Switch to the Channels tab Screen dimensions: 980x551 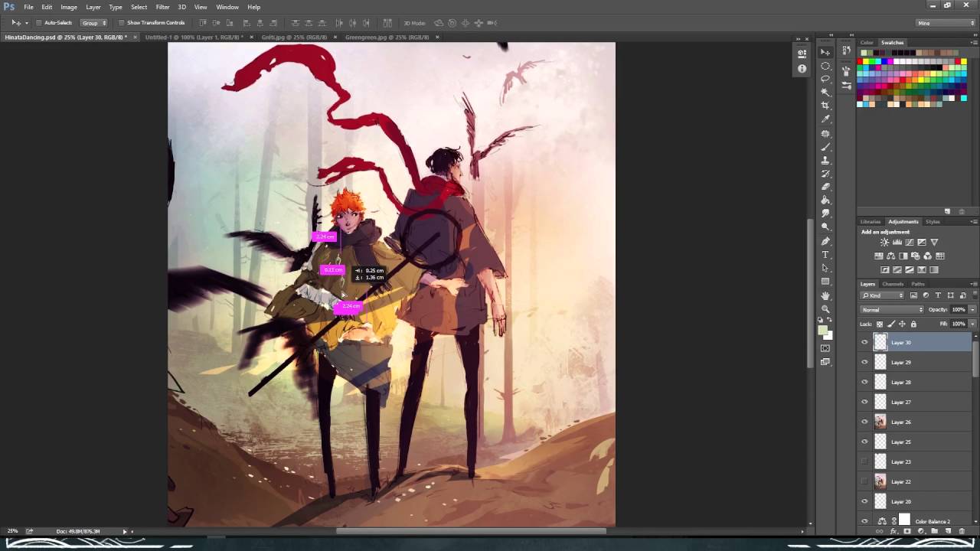point(893,284)
